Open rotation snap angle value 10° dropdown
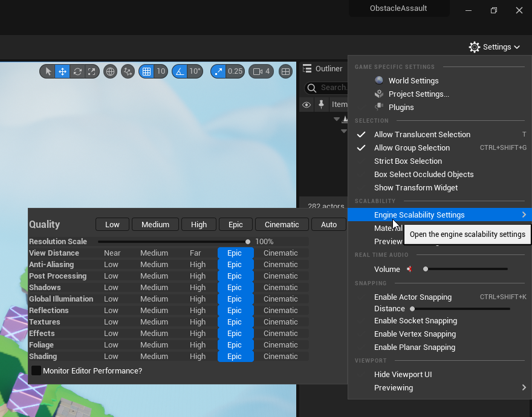This screenshot has width=532, height=417. click(x=195, y=71)
